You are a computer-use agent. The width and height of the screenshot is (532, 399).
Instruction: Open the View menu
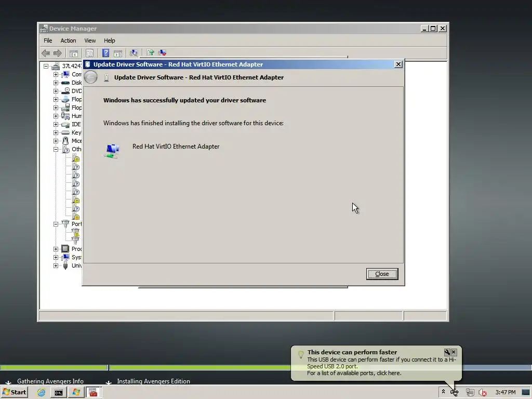(90, 41)
